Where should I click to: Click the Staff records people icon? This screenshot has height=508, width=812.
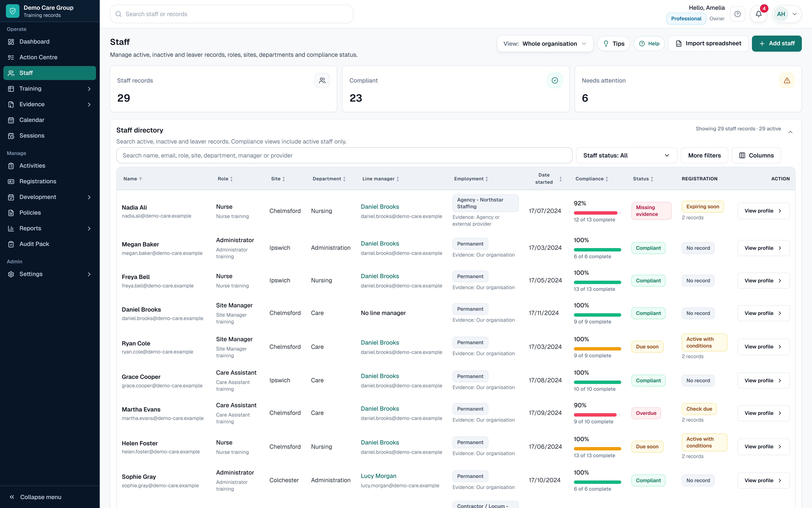click(x=322, y=81)
